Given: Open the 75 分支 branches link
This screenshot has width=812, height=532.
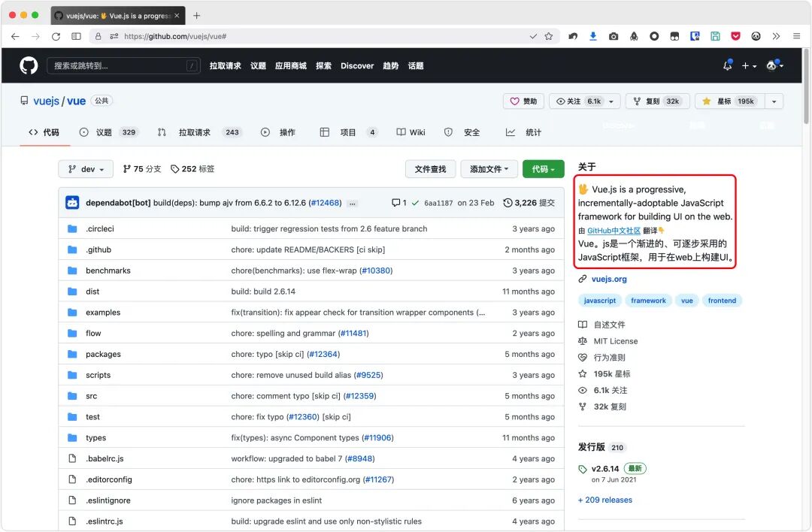Looking at the screenshot, I should pos(142,169).
